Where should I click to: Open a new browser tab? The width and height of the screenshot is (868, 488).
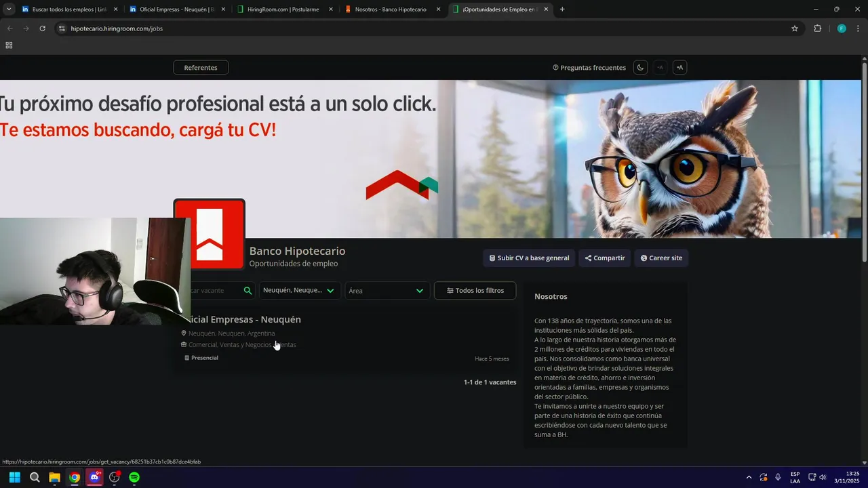point(562,9)
